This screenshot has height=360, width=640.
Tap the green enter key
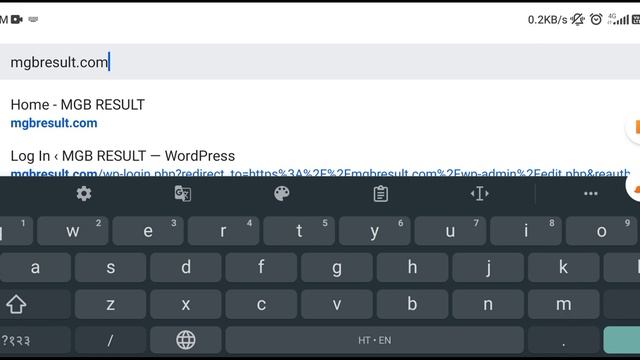pos(622,340)
